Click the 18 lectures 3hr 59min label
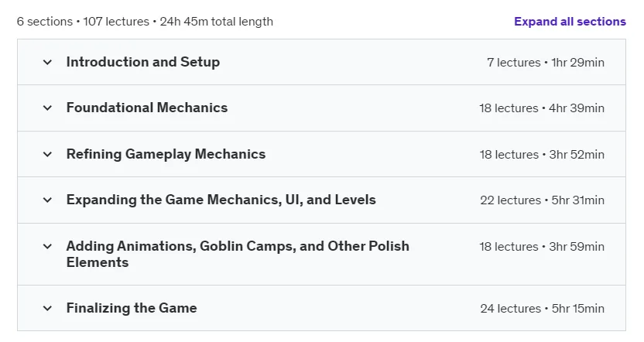The image size is (644, 342). tap(542, 246)
